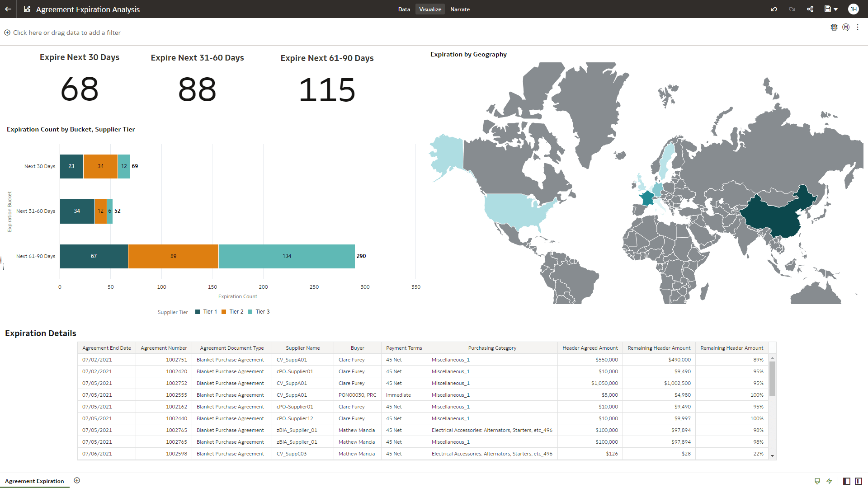This screenshot has height=488, width=868.
Task: Click here or drag data to add a filter
Action: 62,33
